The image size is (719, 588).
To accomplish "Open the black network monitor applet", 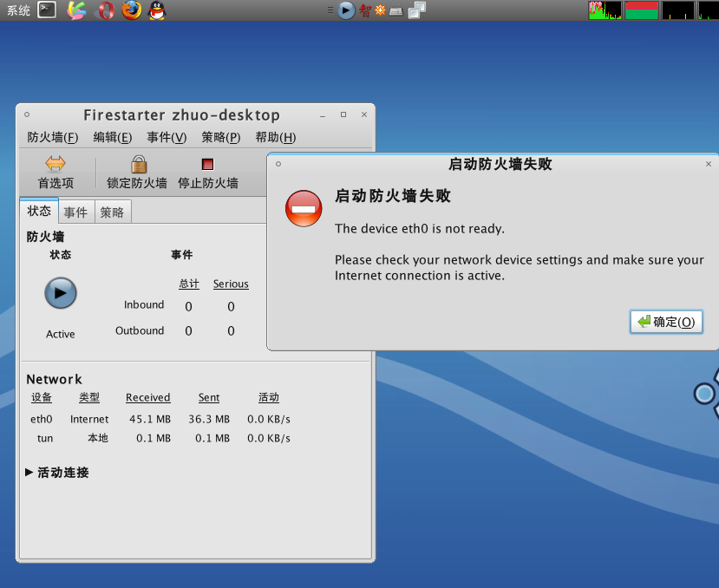I will [677, 10].
